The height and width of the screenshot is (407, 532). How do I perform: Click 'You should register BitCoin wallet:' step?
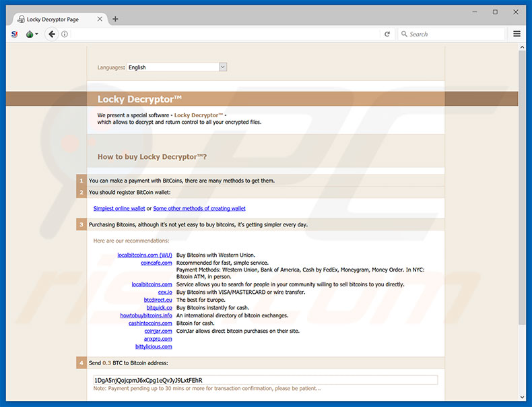129,192
